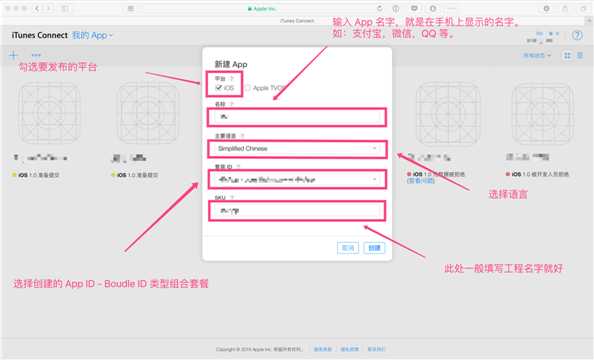The width and height of the screenshot is (594, 360).
Task: Expand the status filter dropdown
Action: click(x=536, y=56)
